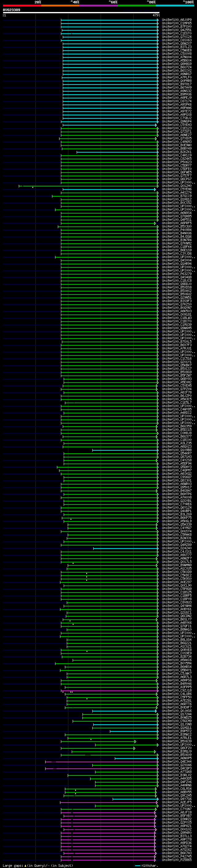Click the purple alignment bar for UniRef100_Q4CQP3
197x868 pixels.
[102, 769]
